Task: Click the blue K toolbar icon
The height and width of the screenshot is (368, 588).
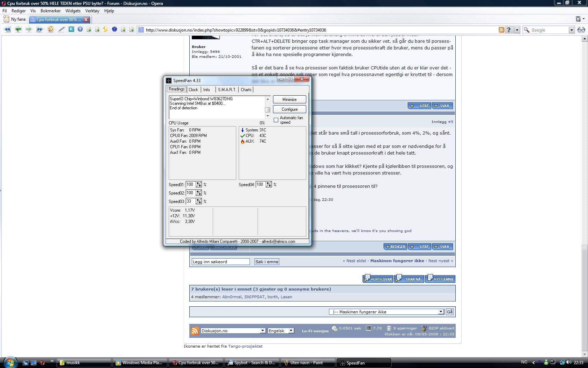Action: tap(71, 29)
